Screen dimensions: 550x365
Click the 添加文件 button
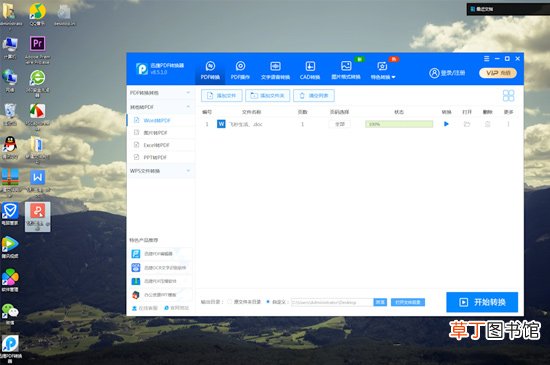coord(222,95)
